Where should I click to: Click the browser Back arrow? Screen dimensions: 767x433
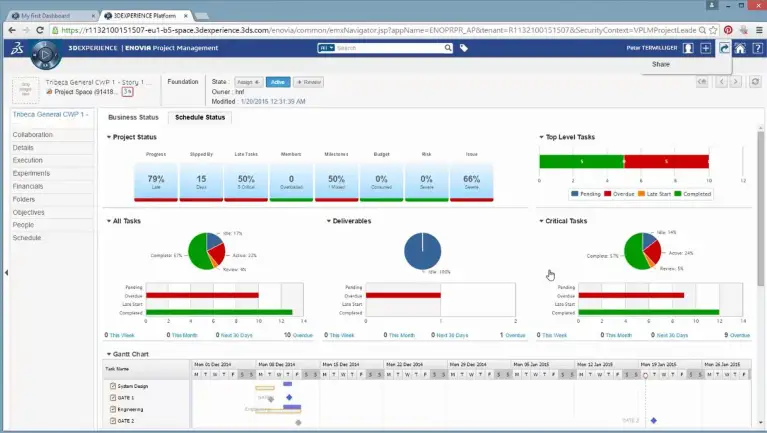tap(12, 30)
